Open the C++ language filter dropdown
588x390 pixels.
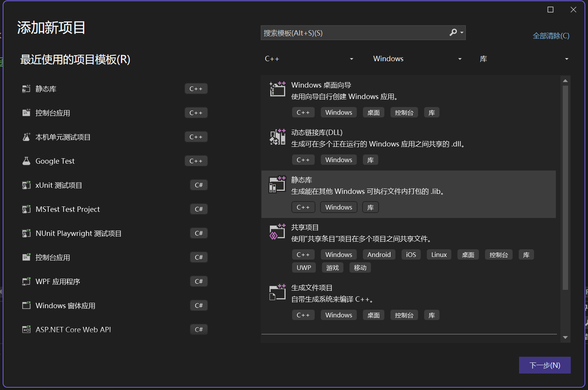pos(309,59)
